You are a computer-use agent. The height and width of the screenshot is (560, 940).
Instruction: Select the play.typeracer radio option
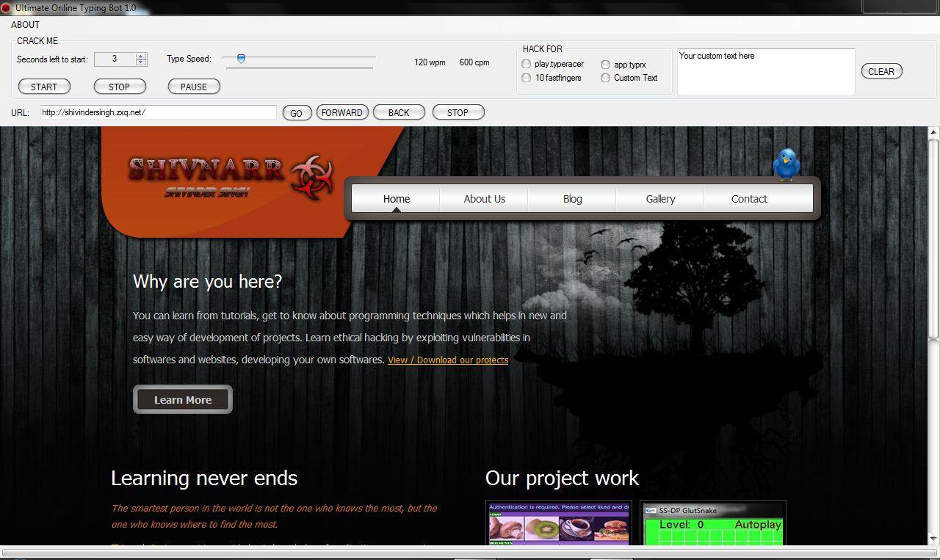click(x=526, y=64)
